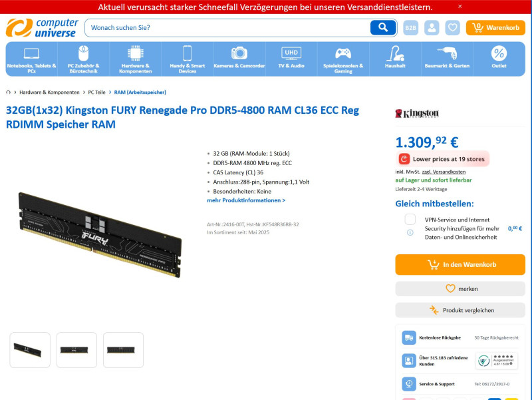Click Produkt vergleichen button
Image resolution: width=532 pixels, height=400 pixels.
point(460,310)
